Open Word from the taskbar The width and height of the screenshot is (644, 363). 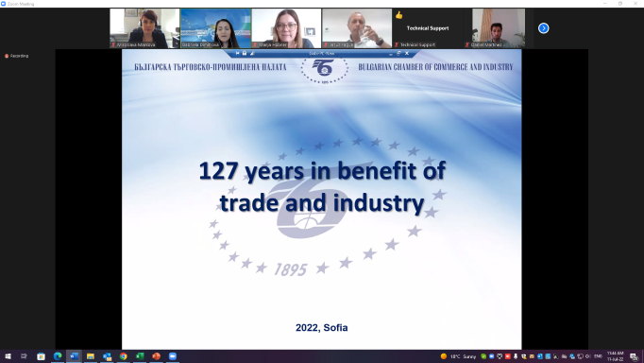coord(74,356)
